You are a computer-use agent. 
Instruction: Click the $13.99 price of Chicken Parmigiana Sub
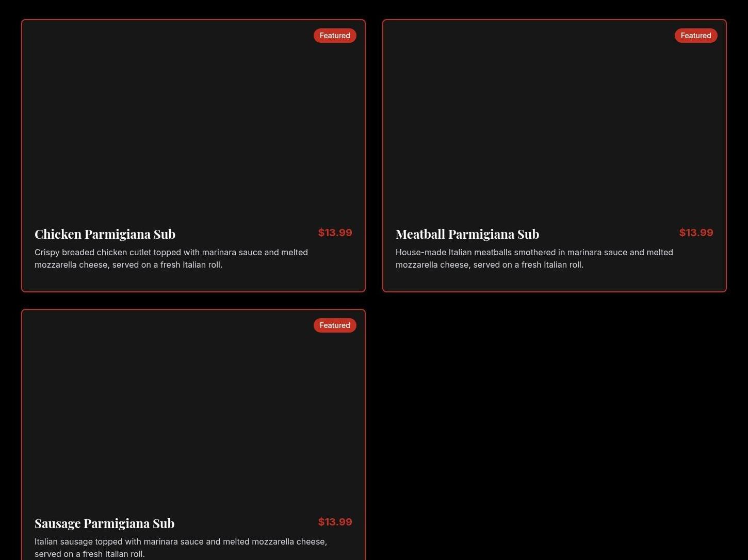tap(335, 233)
